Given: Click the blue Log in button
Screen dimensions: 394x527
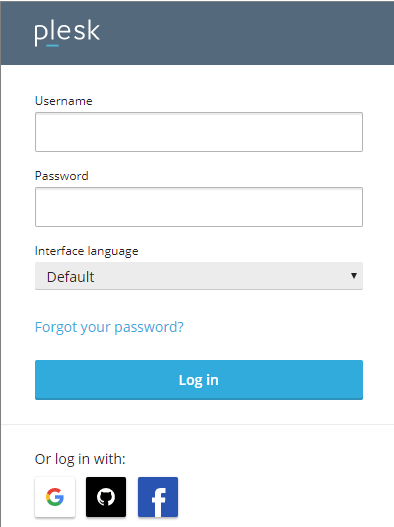Looking at the screenshot, I should (x=199, y=380).
